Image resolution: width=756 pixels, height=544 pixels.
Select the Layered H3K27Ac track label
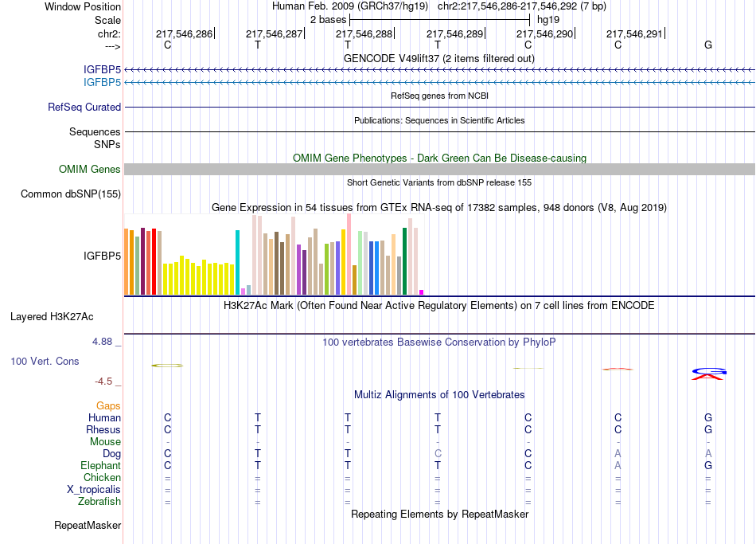pyautogui.click(x=52, y=317)
